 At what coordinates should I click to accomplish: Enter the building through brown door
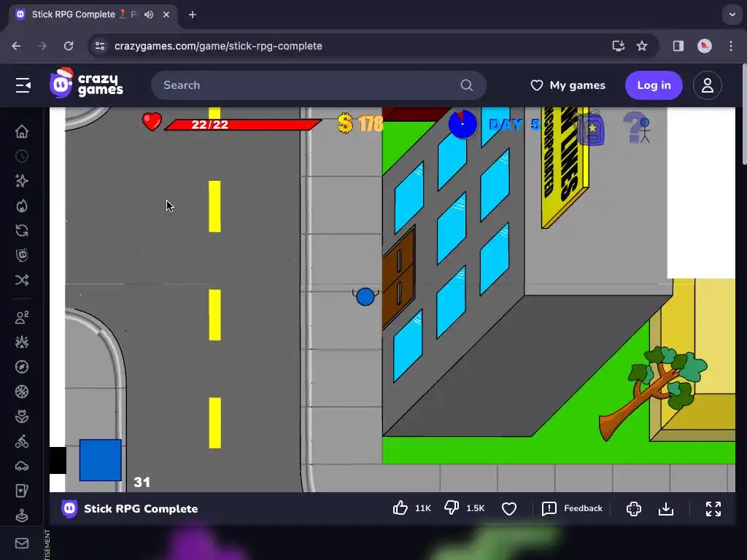pyautogui.click(x=398, y=279)
